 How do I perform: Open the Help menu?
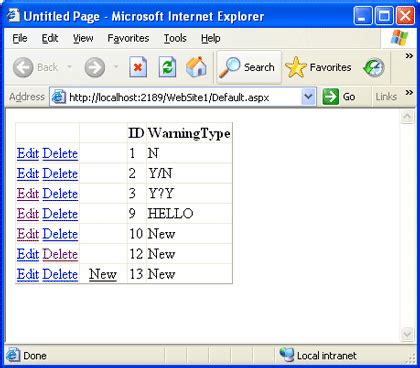pos(210,39)
